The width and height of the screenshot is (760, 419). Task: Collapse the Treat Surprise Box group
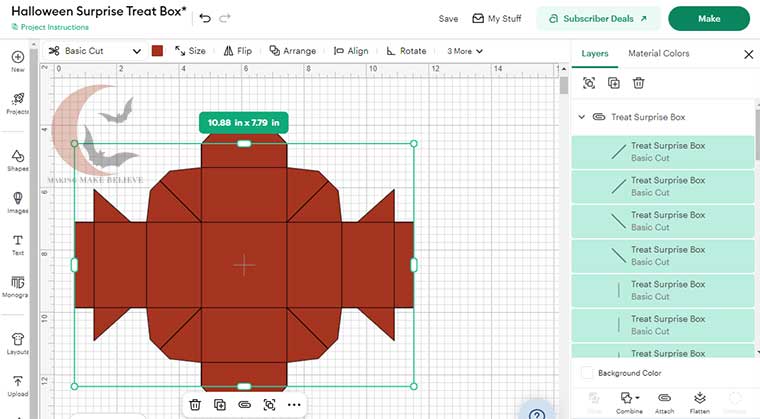(x=582, y=117)
